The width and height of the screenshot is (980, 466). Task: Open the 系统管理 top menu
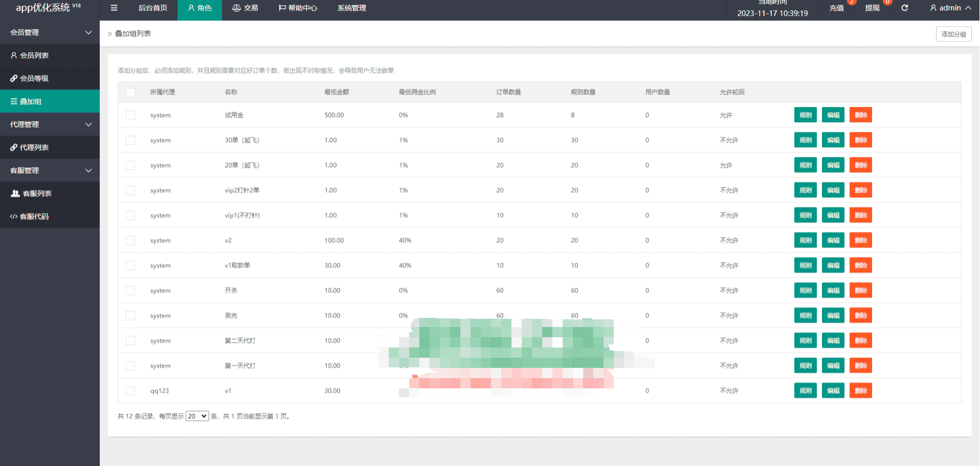[x=351, y=8]
